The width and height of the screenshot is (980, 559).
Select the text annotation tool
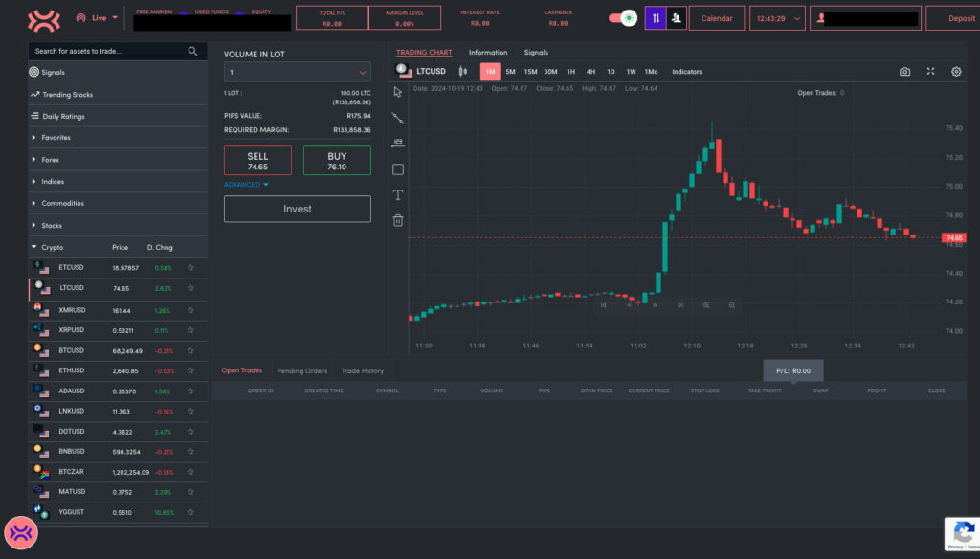(397, 195)
